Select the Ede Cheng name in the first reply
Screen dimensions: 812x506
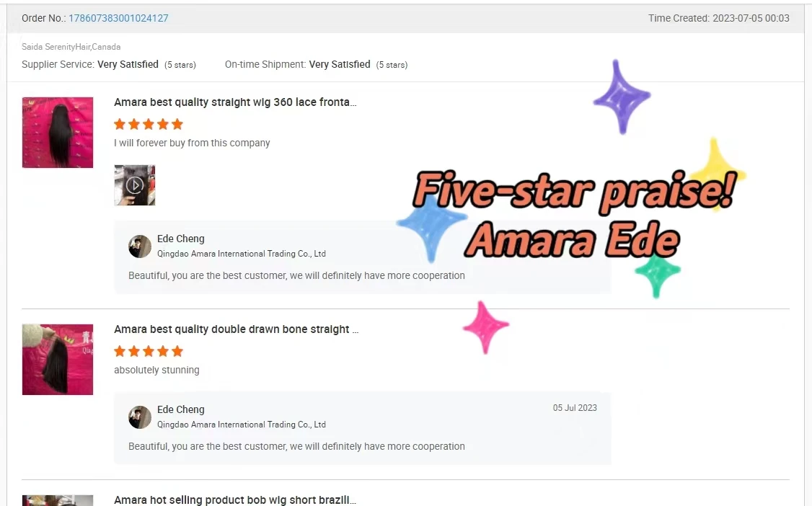point(181,239)
